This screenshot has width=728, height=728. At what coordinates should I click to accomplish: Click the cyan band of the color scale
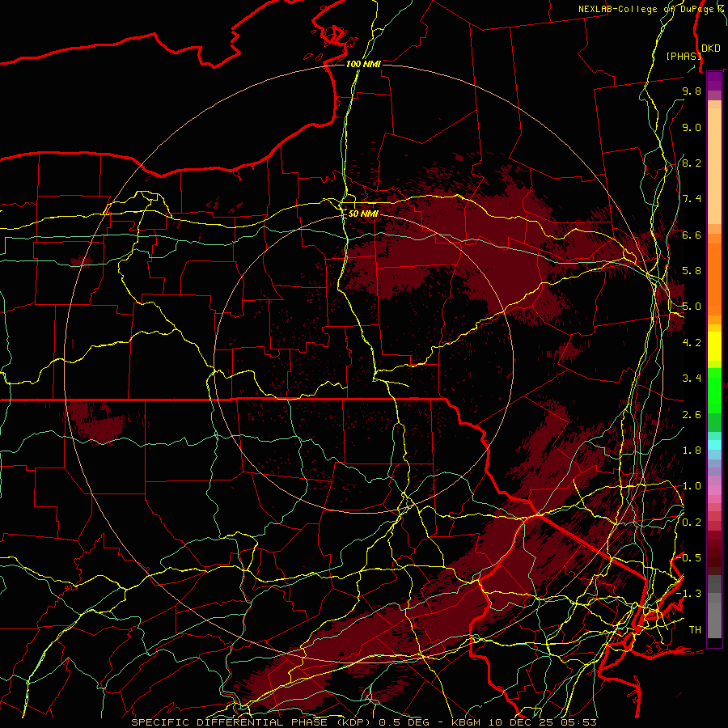tap(714, 445)
